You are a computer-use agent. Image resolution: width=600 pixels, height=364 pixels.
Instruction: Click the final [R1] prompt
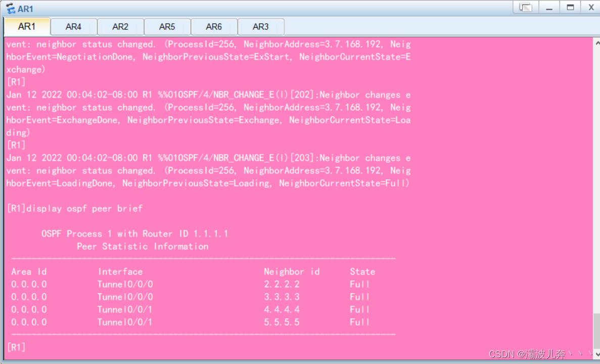pos(16,347)
